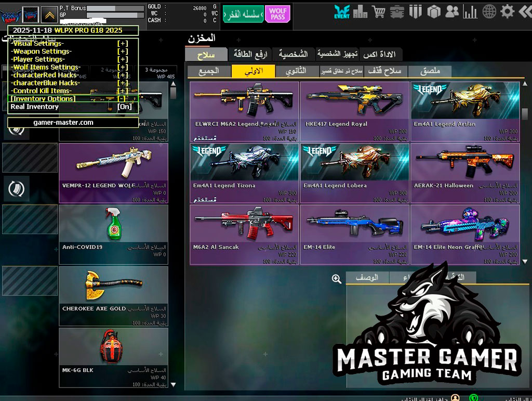Expand the characterRed Hacks section
Viewport: 532px width, 401px height.
click(x=122, y=75)
